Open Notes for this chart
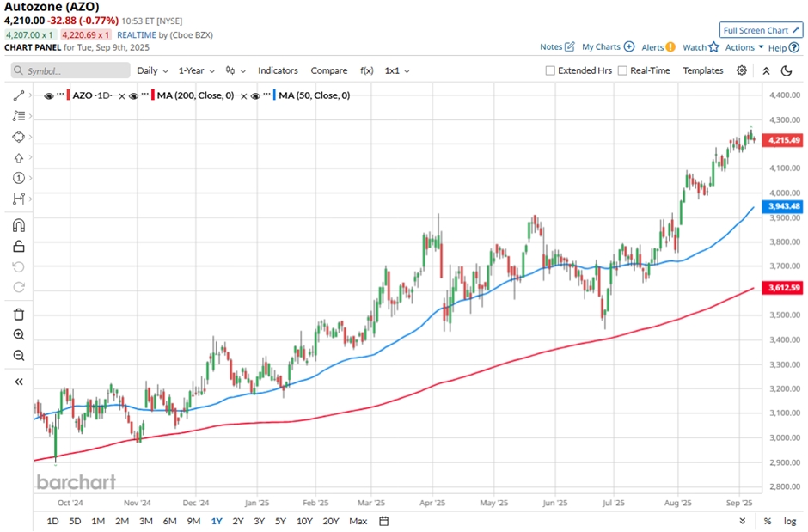Viewport: 808px width, 532px height. (x=557, y=47)
